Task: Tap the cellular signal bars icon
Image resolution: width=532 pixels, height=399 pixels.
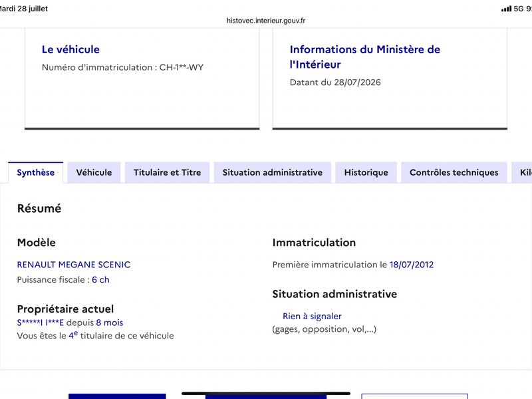Action: click(506, 9)
